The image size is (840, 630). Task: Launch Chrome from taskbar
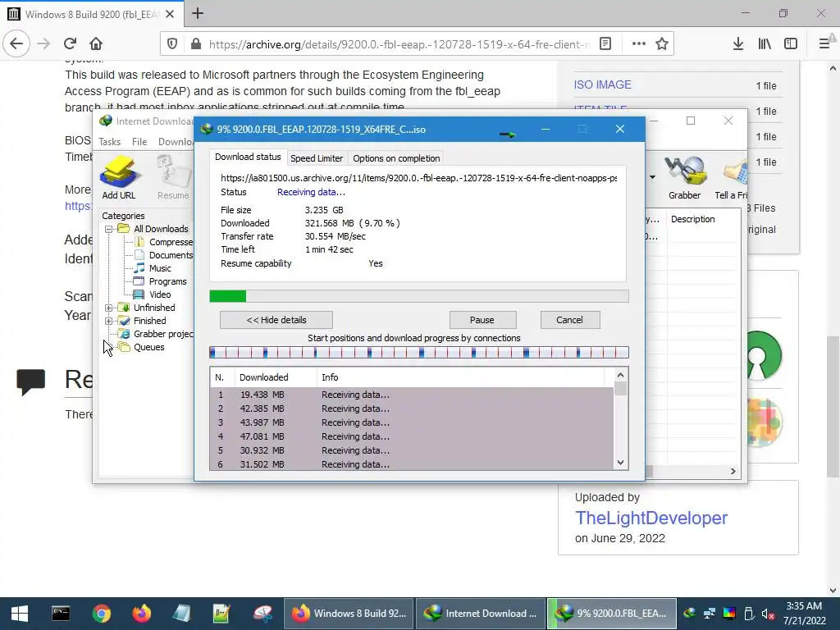[x=101, y=614]
